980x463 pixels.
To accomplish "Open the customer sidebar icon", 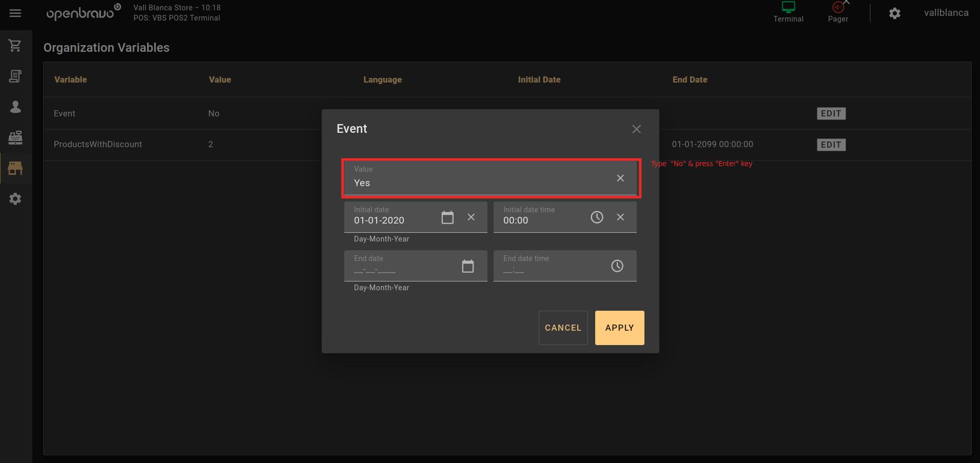I will pyautogui.click(x=15, y=107).
